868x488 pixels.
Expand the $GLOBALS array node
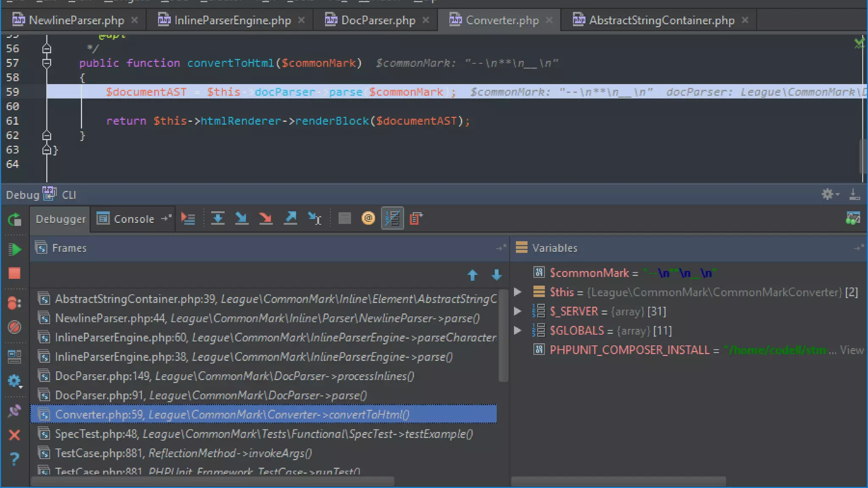point(517,330)
